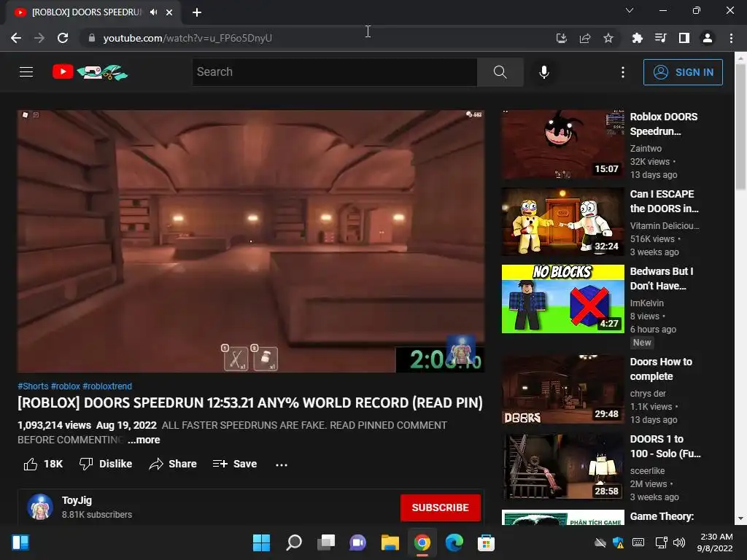Screen dimensions: 747x560
Task: Open YouTube settings three-dot menu
Action: [x=623, y=72]
